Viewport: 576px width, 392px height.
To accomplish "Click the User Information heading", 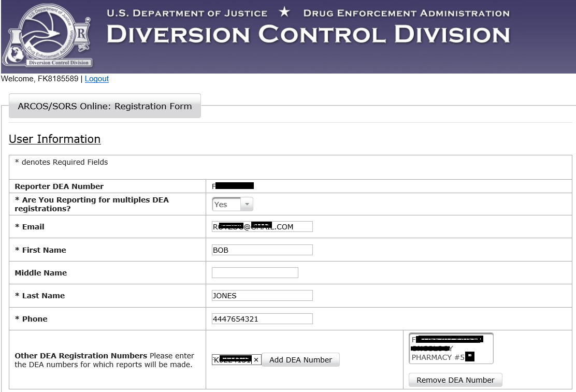I will coord(55,139).
